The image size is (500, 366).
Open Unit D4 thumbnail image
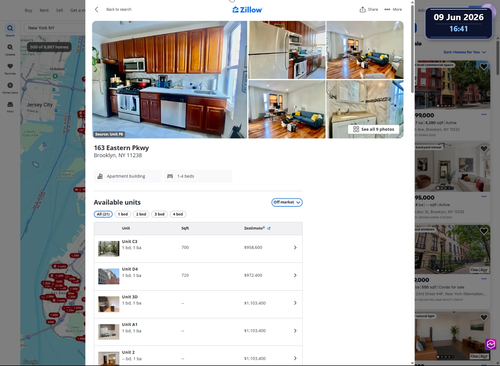point(109,276)
